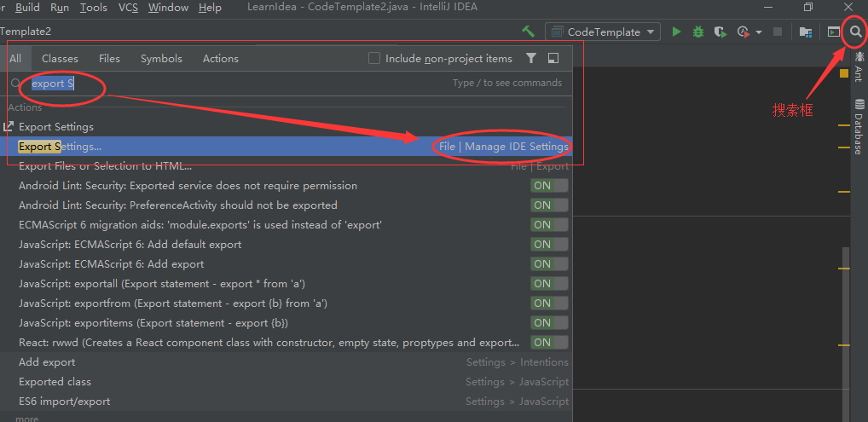Image resolution: width=868 pixels, height=422 pixels.
Task: Open Search Everywhere magnifier icon
Action: [x=856, y=32]
